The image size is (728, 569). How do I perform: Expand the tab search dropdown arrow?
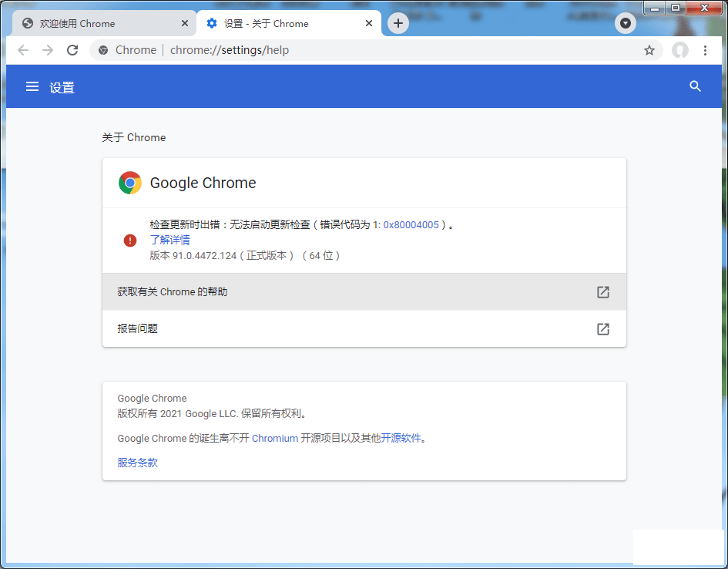pyautogui.click(x=626, y=23)
